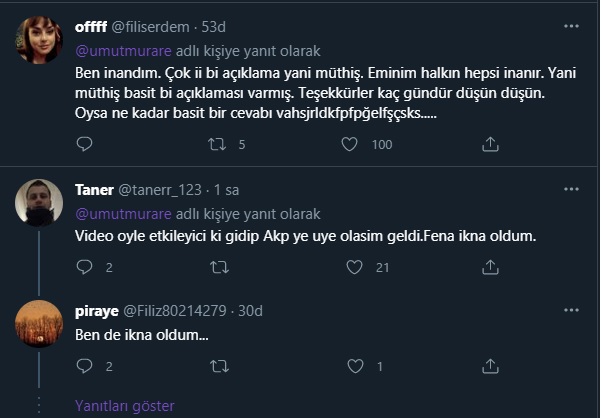Retweet Taner's tweet about the video
The image size is (612, 418).
click(x=217, y=268)
